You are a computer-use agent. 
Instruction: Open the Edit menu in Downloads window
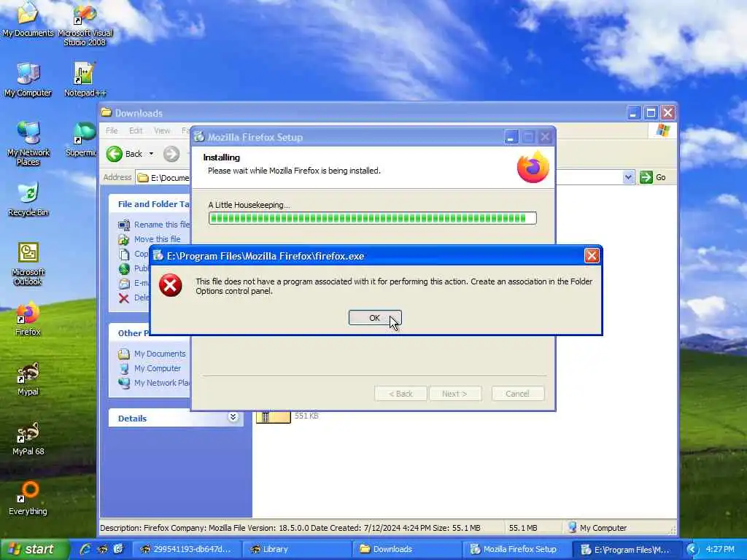136,131
